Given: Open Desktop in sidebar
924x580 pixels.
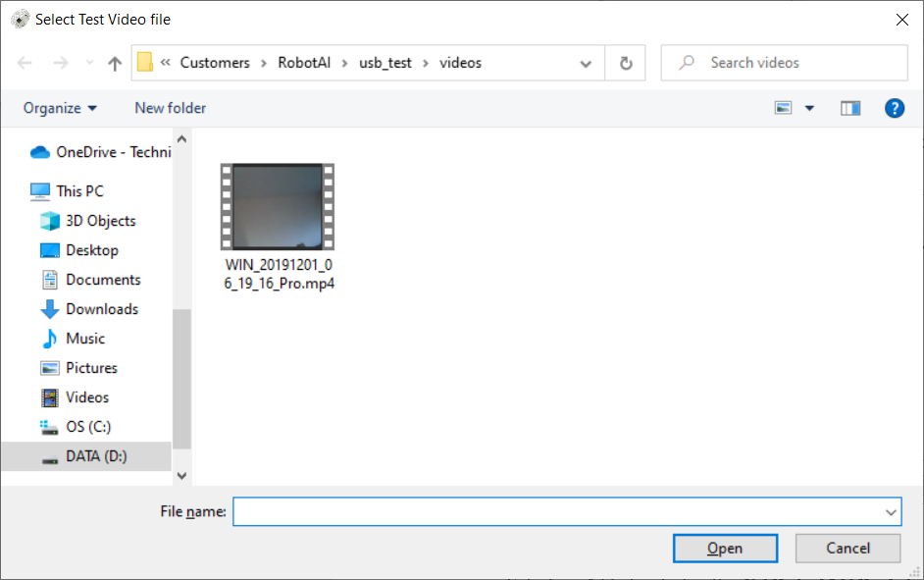Looking at the screenshot, I should [x=92, y=250].
